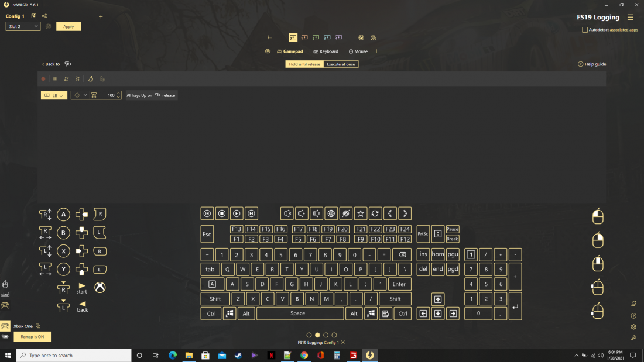
Task: Click the record macro red dot icon
Action: click(x=43, y=78)
